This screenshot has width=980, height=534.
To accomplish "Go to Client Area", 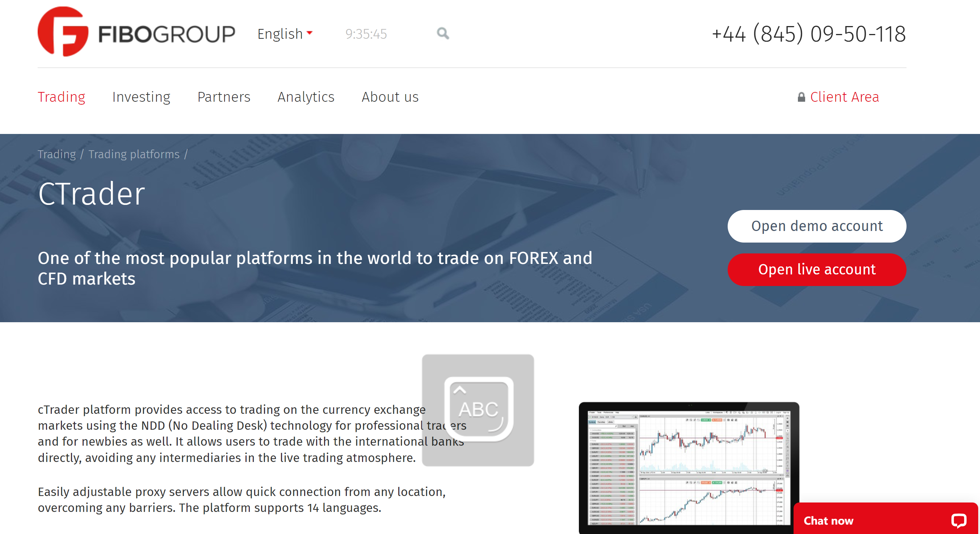I will (x=844, y=97).
